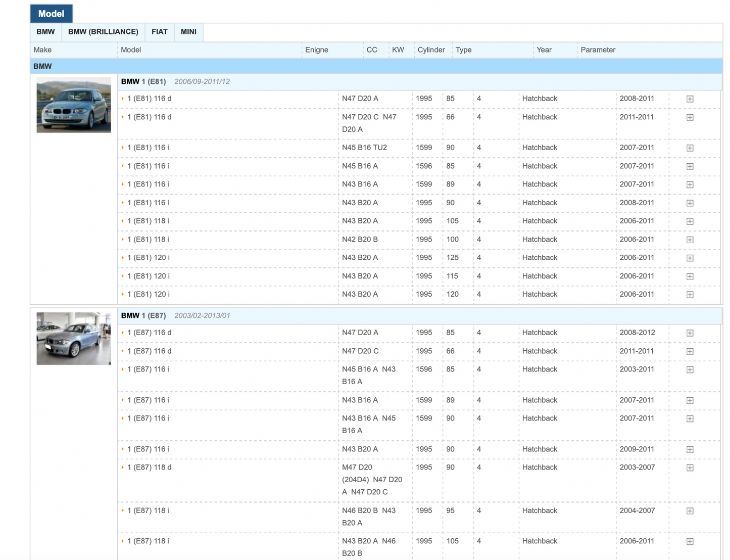Click the Parameter column header
Screen dimensions: 730x560
click(598, 50)
